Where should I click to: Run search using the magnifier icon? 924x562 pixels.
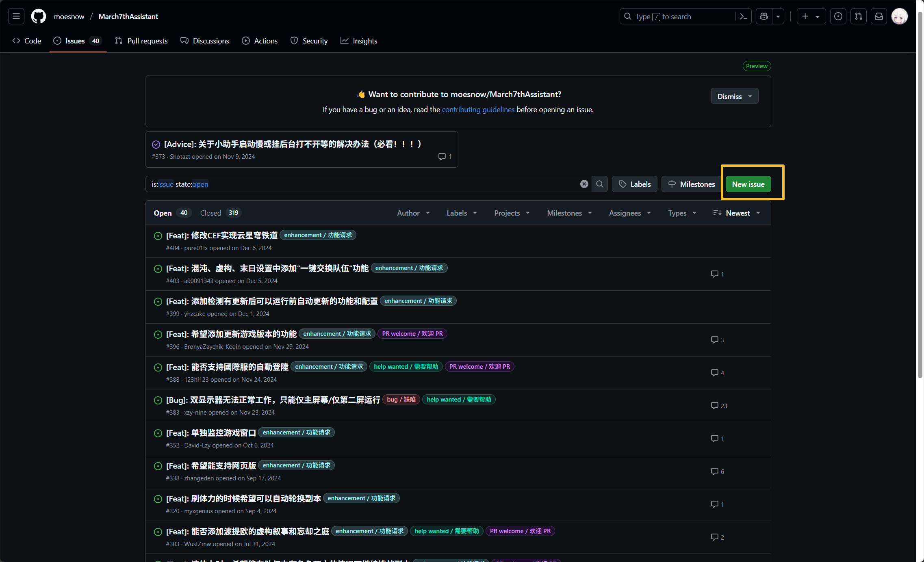(599, 184)
